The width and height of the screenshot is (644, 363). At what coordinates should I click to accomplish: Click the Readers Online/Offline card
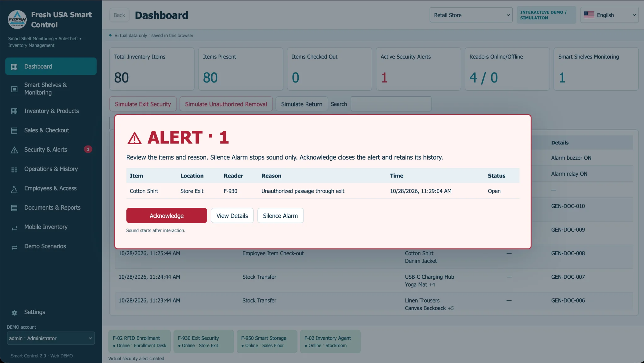(x=507, y=69)
